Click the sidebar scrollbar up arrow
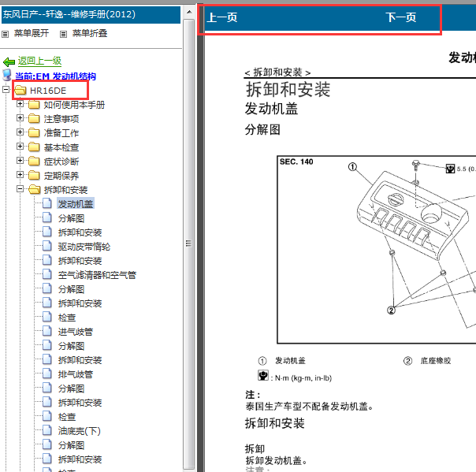Screen dimensions: 476x472 189,12
